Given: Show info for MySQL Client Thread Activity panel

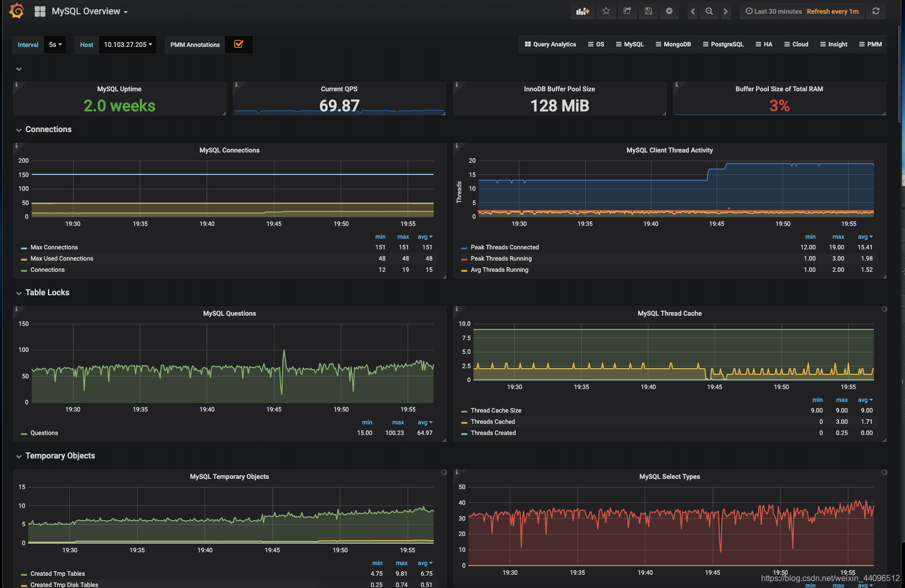Looking at the screenshot, I should pyautogui.click(x=457, y=146).
